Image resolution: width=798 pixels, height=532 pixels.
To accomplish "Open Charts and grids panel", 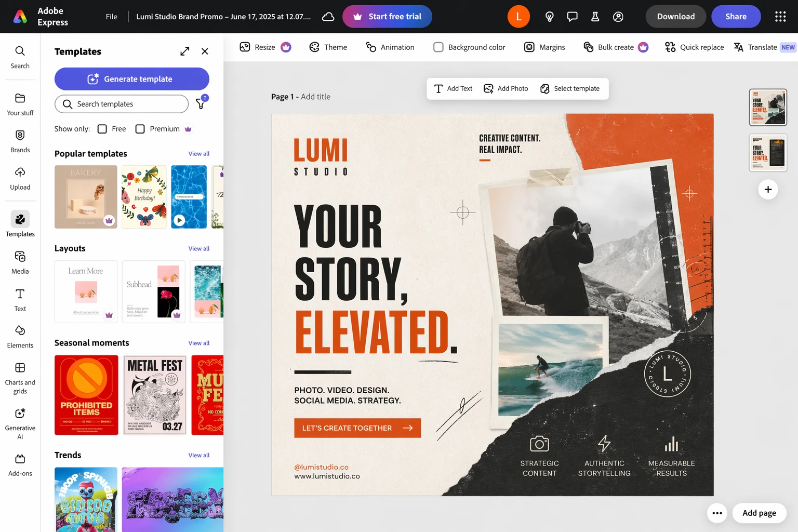I will pyautogui.click(x=20, y=378).
